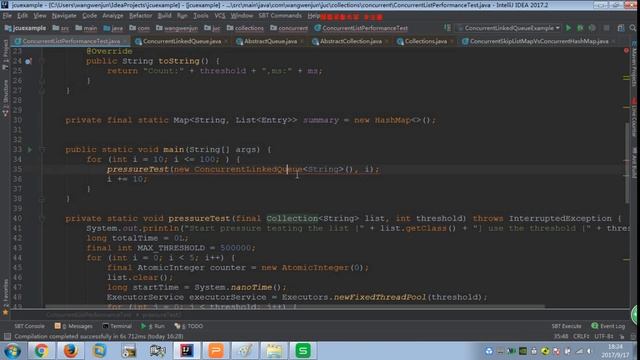This screenshot has height=360, width=640.
Task: Change file encoding UTF-8 in status bar
Action: (604, 336)
